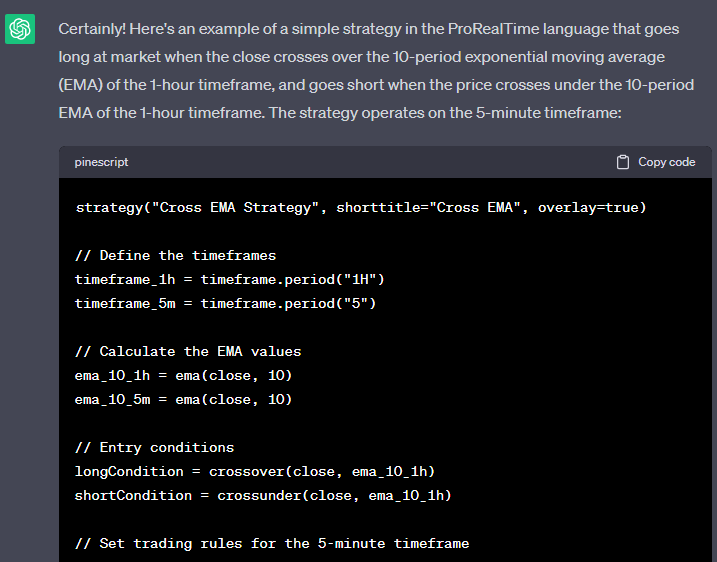This screenshot has width=717, height=562.
Task: Click the ChatGPT logo avatar
Action: [x=20, y=30]
